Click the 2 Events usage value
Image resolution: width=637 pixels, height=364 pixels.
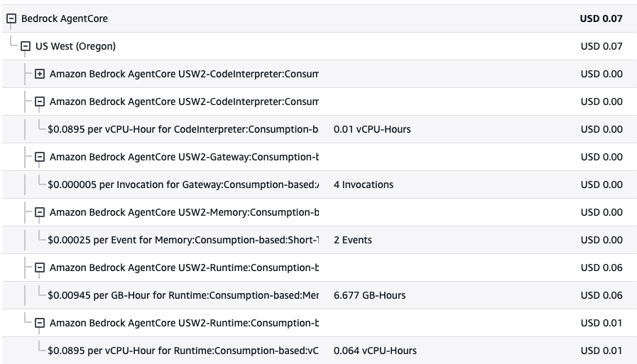[x=352, y=241]
